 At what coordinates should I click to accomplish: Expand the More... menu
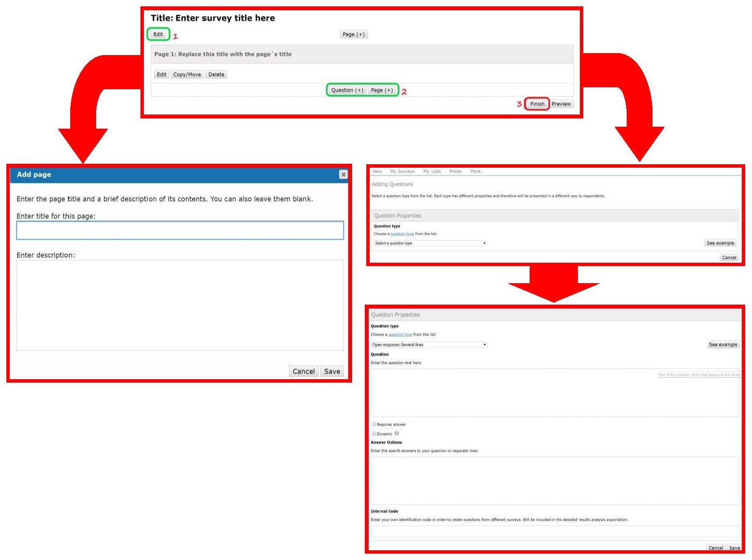coord(477,172)
